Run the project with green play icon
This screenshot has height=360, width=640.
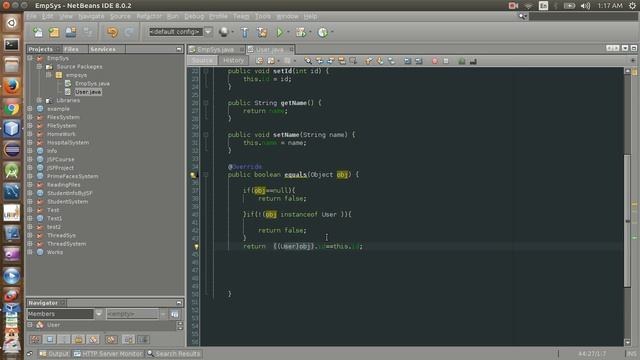[x=280, y=32]
